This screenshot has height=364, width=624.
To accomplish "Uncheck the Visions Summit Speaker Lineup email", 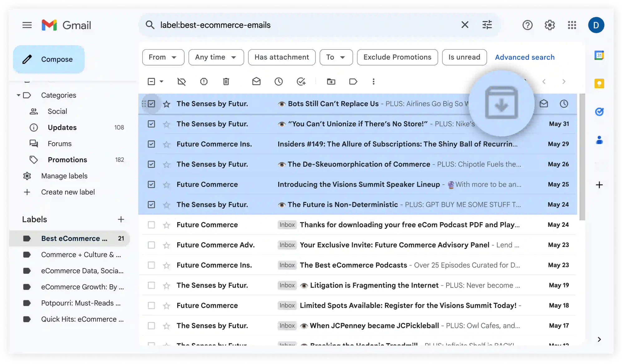I will pos(151,184).
